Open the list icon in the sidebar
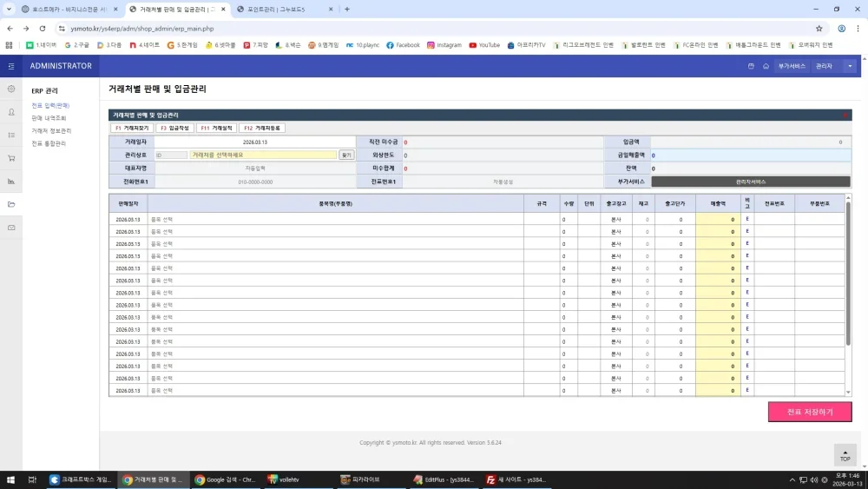Screen dimensions: 868x489 click(11, 135)
